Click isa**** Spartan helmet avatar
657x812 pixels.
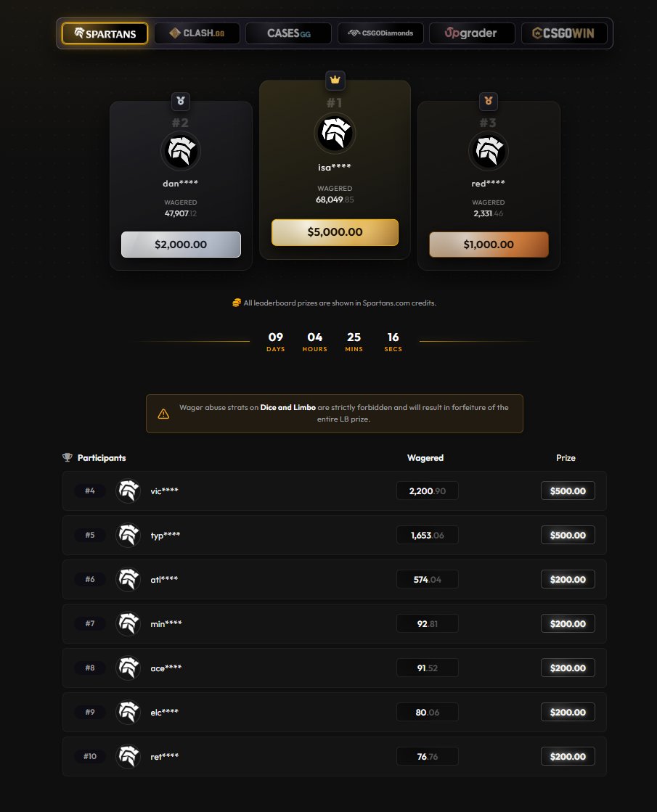[x=335, y=133]
